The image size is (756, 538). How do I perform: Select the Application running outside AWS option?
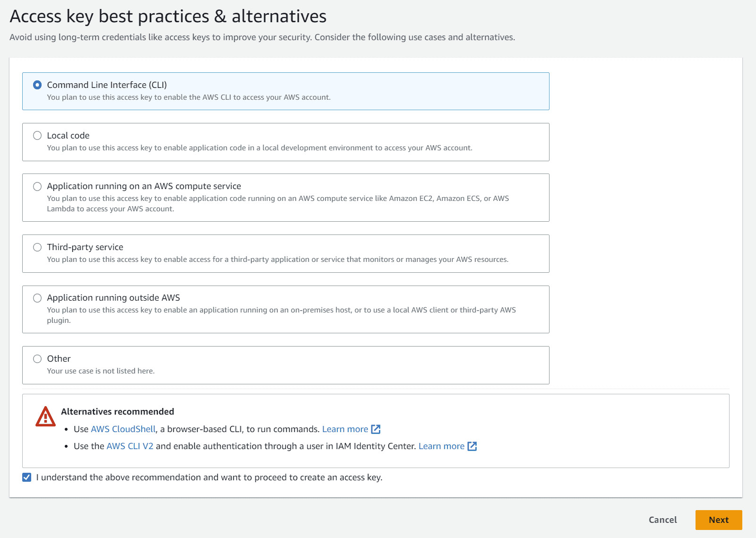click(37, 298)
